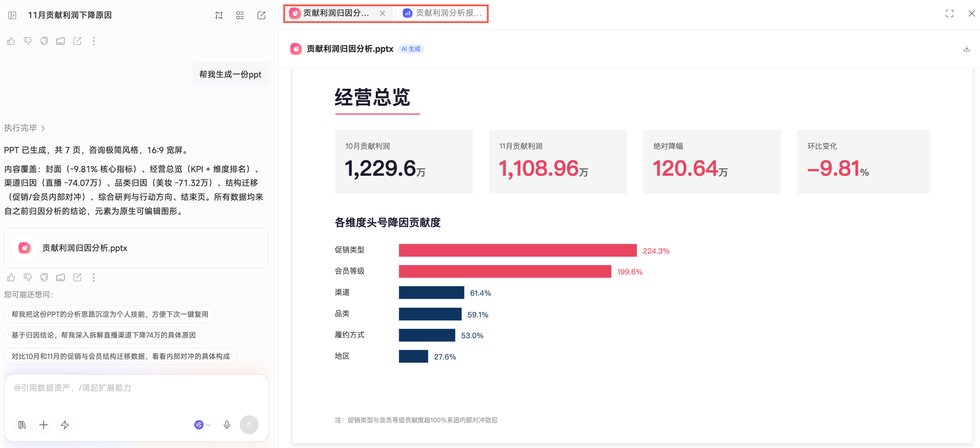Thumbs up the reply above the user message
This screenshot has width=980, height=448.
point(11,41)
